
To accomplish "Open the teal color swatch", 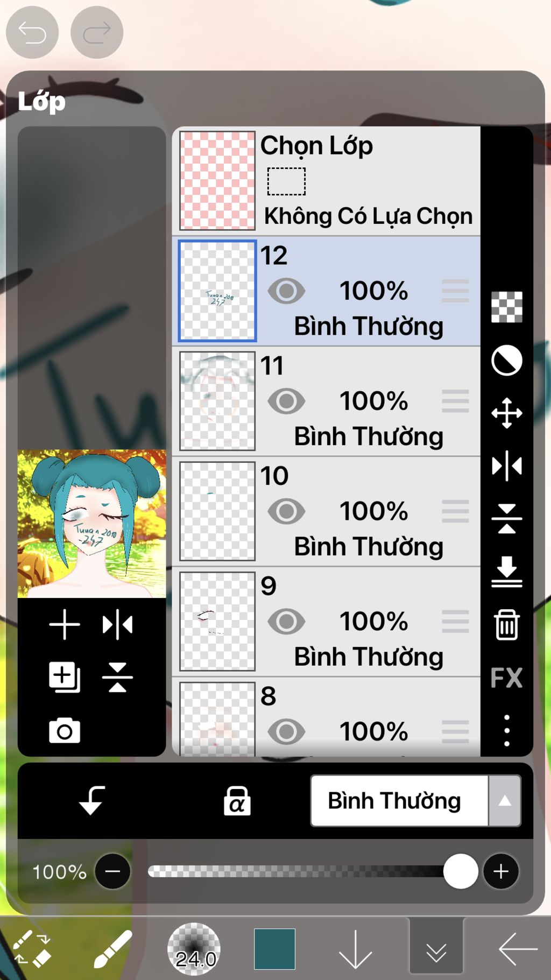I will click(274, 949).
